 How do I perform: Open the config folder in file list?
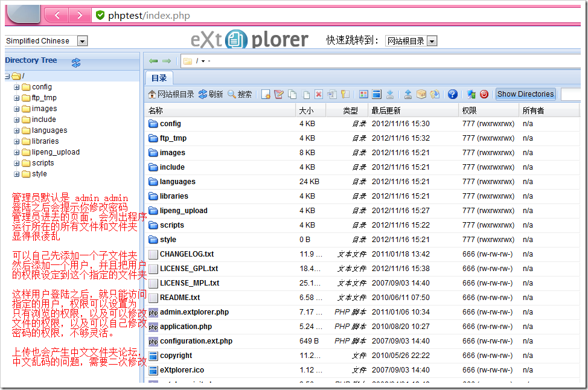pos(170,124)
